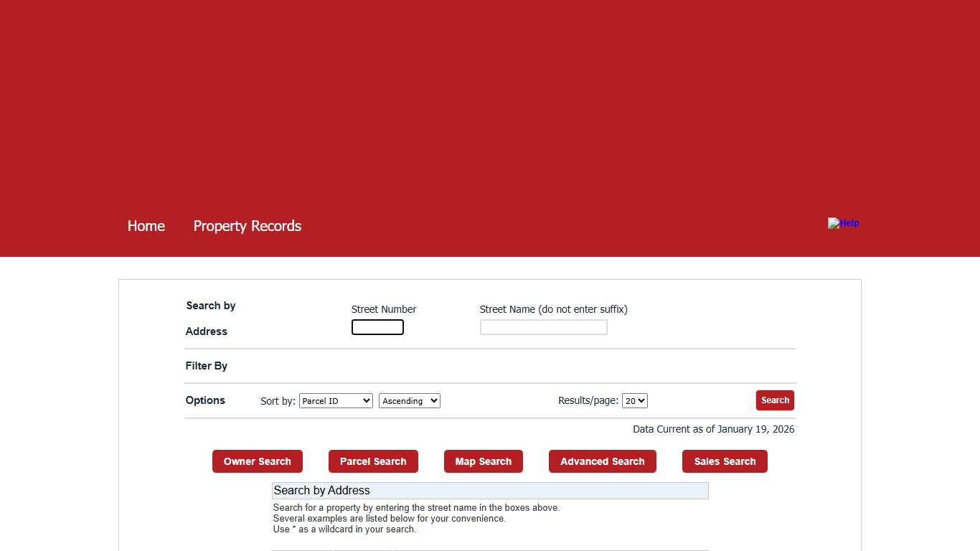This screenshot has height=551, width=980.
Task: Open the Advanced Search page
Action: pos(602,461)
